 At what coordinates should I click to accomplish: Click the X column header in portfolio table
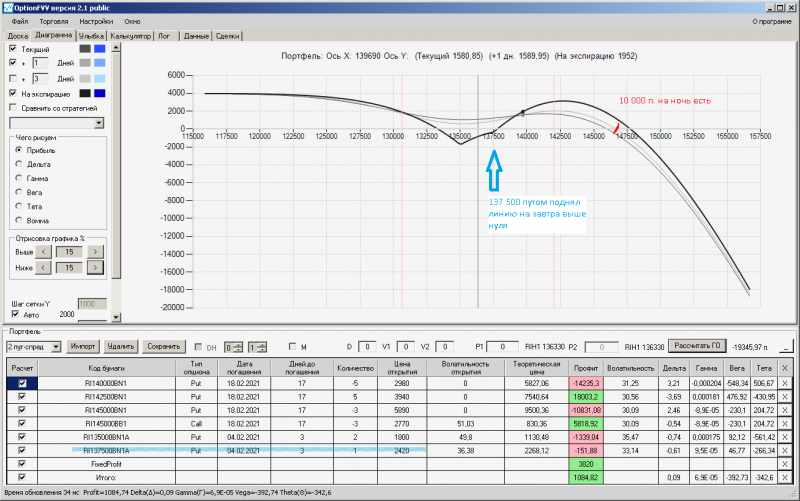pos(785,368)
